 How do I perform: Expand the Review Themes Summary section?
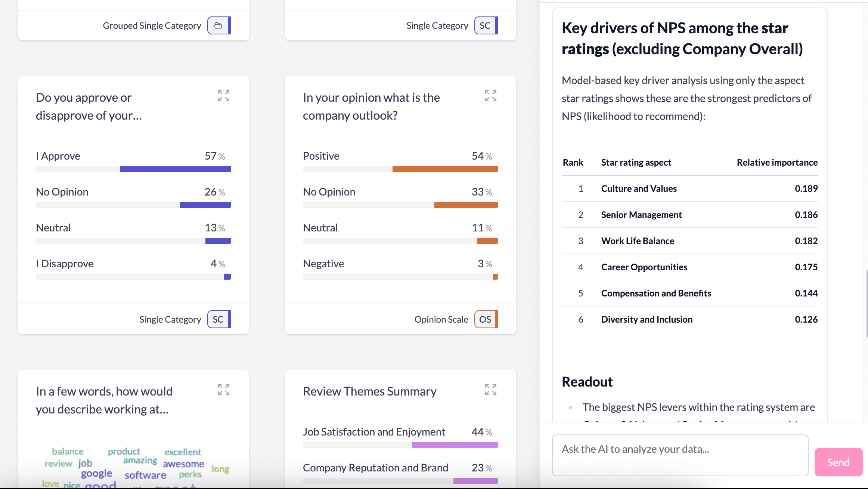[x=369, y=391]
